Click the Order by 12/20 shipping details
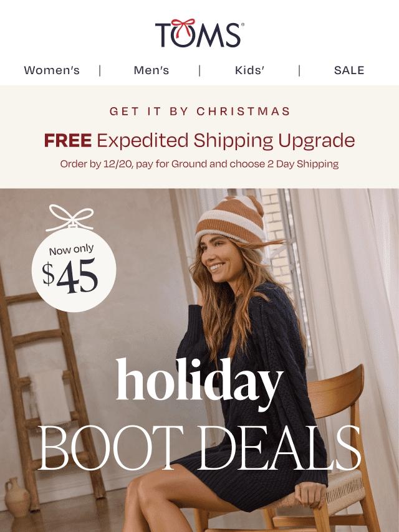Image resolution: width=399 pixels, height=532 pixels. pyautogui.click(x=199, y=164)
